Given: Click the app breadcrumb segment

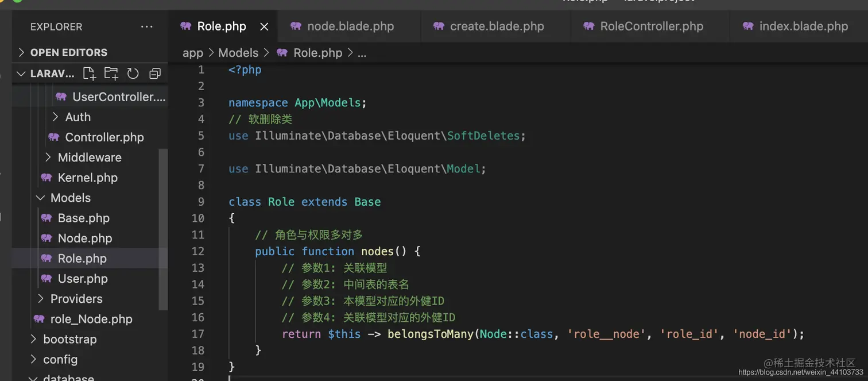Looking at the screenshot, I should [193, 53].
